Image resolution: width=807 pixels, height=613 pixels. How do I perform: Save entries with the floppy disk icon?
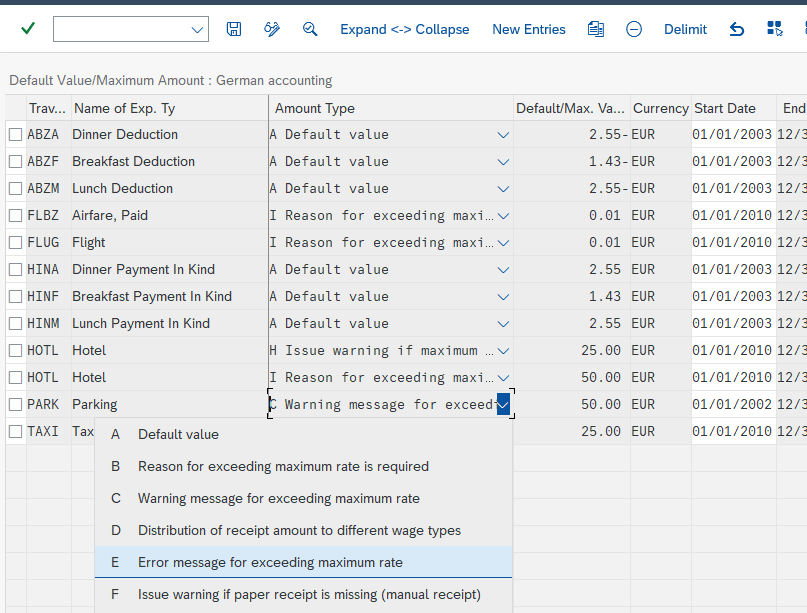click(234, 29)
